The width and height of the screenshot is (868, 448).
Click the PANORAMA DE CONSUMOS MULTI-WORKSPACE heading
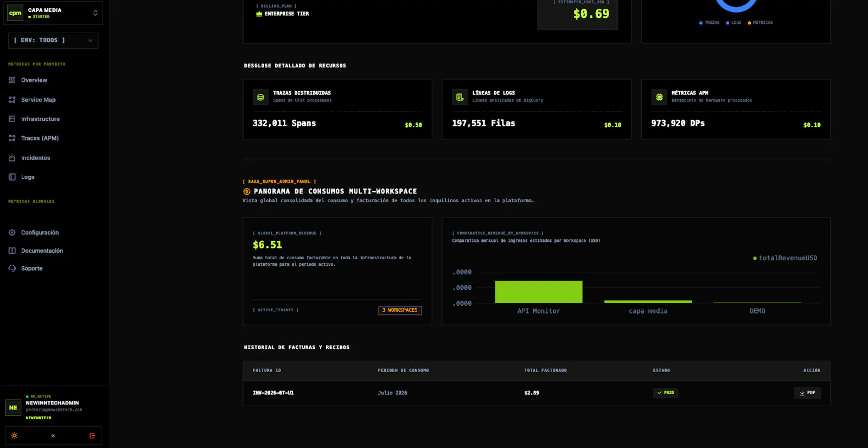click(335, 191)
